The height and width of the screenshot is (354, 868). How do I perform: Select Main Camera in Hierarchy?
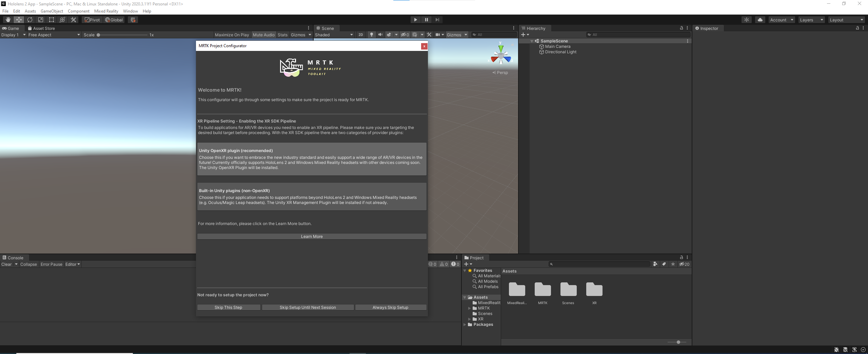(557, 46)
